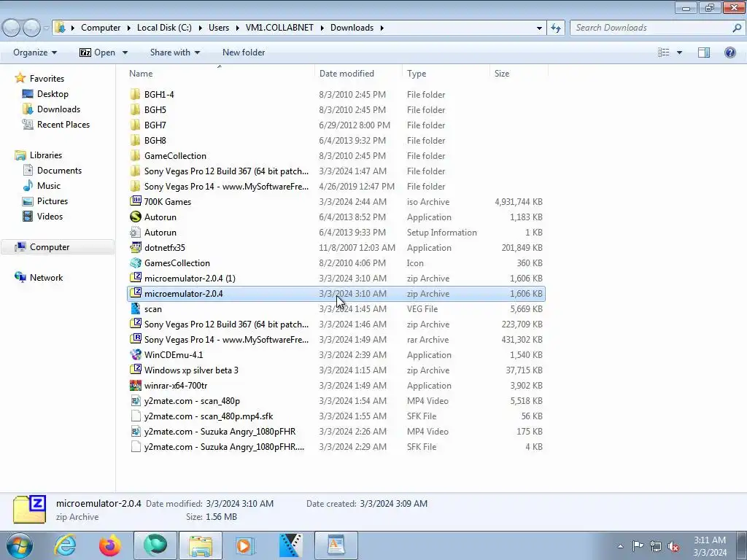Expand the Local Disk (C:) breadcrumb arrow
Screen dimensions: 747x560
(200, 28)
